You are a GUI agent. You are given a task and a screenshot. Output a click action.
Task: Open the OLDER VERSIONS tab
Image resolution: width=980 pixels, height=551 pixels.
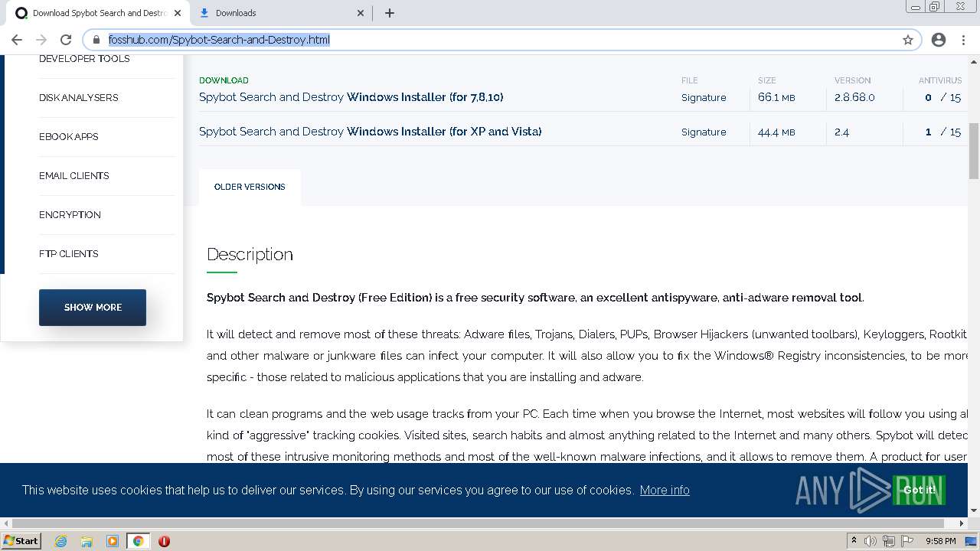(250, 187)
